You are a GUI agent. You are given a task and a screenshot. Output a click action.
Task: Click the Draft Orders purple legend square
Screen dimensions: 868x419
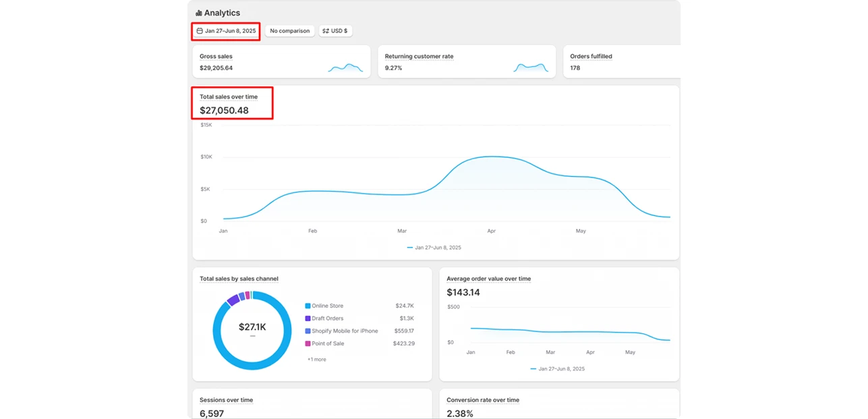pos(308,318)
